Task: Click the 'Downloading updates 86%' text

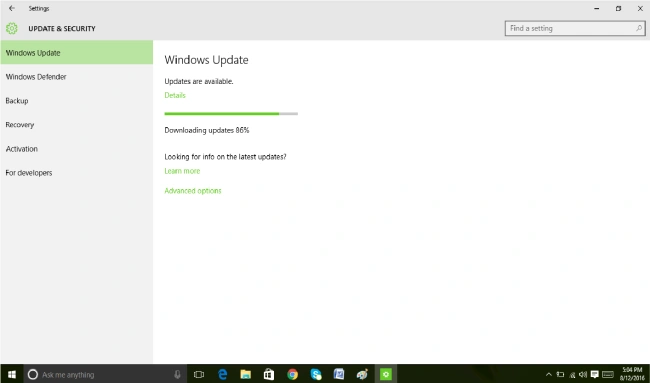Action: [207, 130]
